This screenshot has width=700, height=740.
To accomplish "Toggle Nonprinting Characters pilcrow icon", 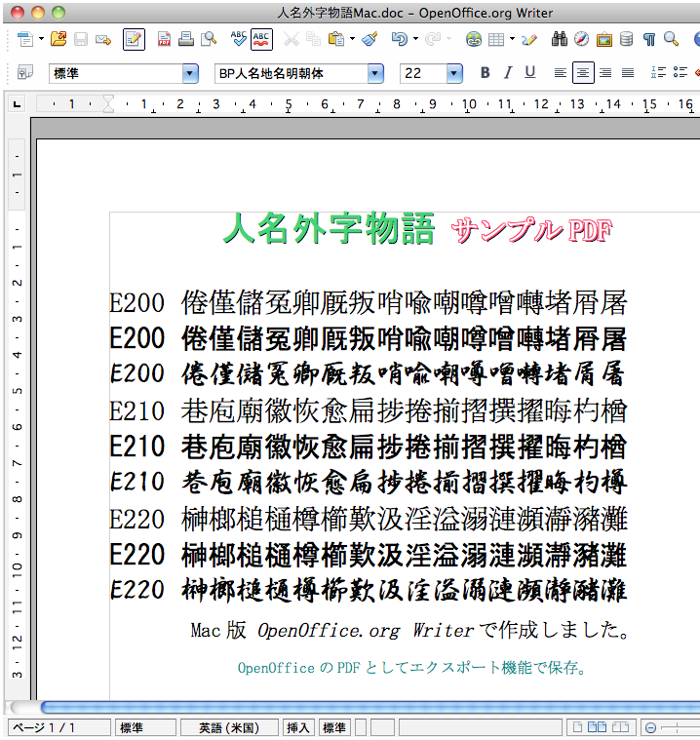I will tap(649, 40).
